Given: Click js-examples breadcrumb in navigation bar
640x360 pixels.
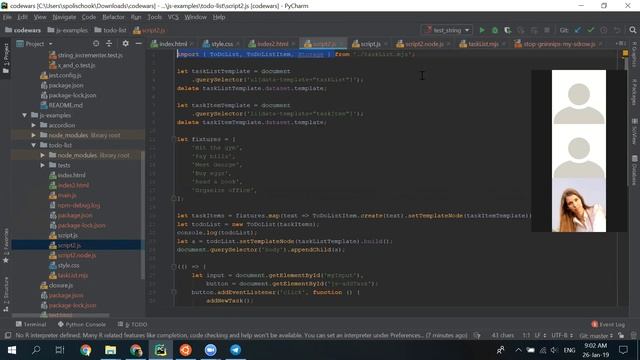Looking at the screenshot, I should pyautogui.click(x=68, y=30).
